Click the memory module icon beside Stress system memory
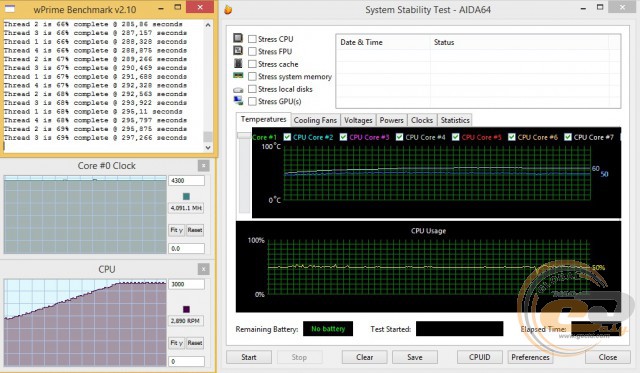Screen dimensions: 640x373 238,75
